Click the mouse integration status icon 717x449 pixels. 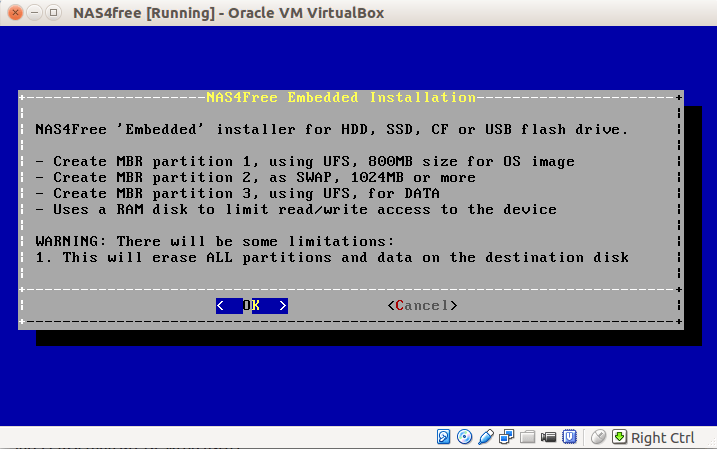[x=598, y=437]
